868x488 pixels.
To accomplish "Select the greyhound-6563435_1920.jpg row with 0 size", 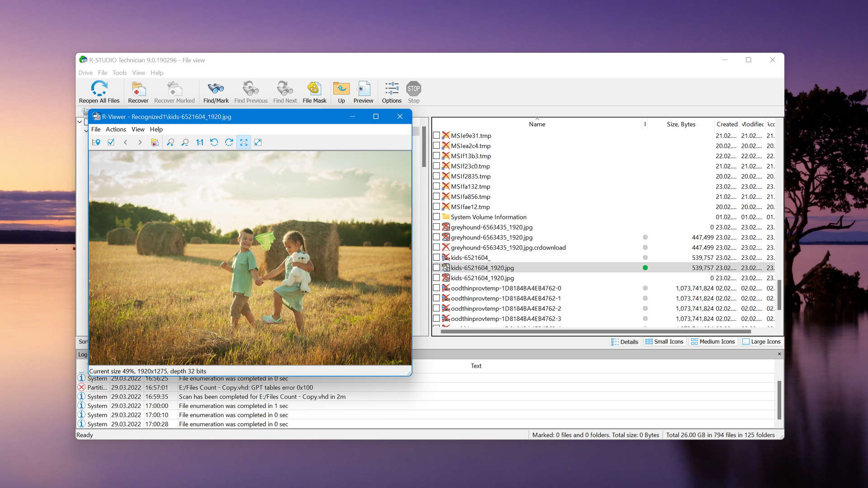I will [604, 227].
